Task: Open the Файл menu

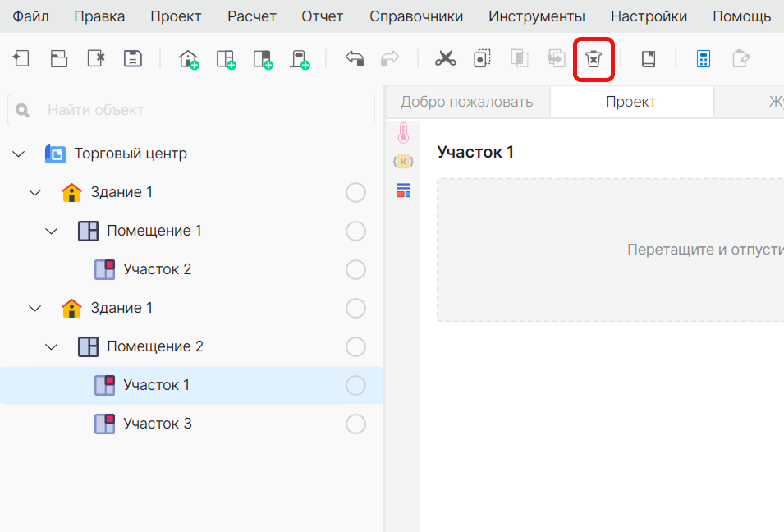Action: [x=30, y=16]
